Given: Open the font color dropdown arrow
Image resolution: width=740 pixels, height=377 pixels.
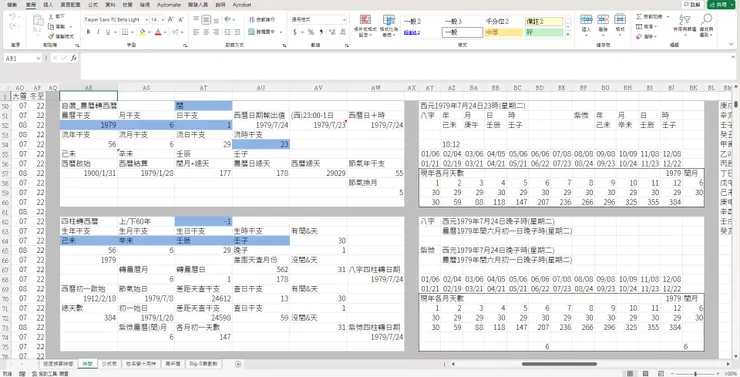Looking at the screenshot, I should click(x=165, y=32).
